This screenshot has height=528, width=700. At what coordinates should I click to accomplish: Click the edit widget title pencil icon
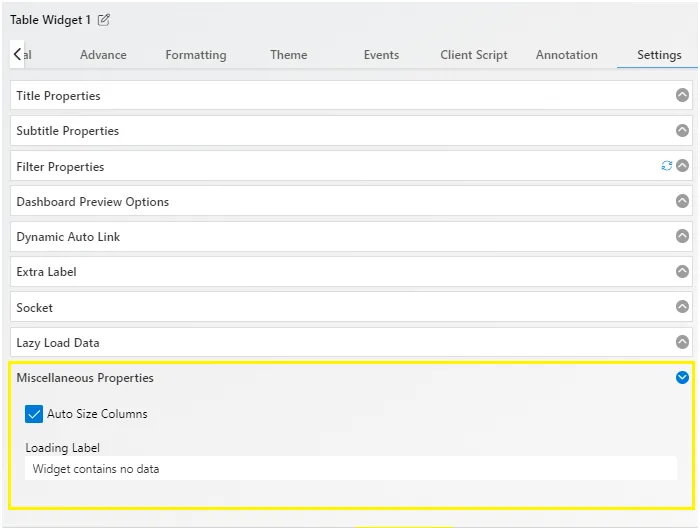pyautogui.click(x=104, y=20)
